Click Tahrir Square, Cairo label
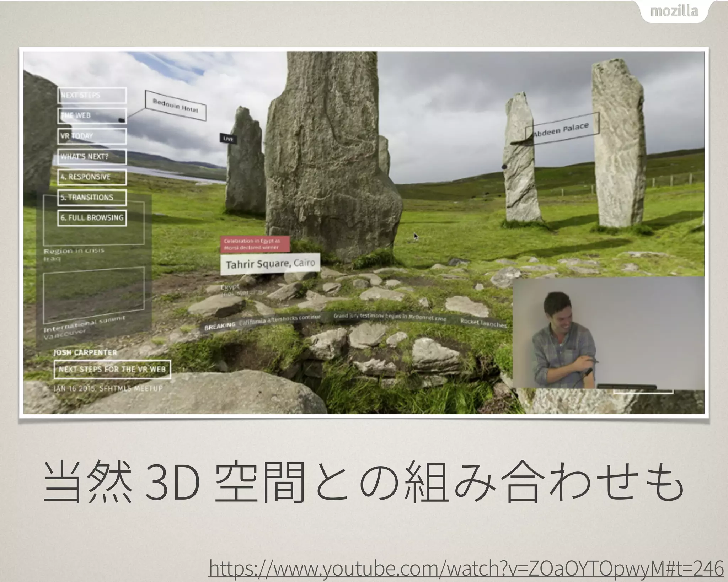The image size is (728, 582). pyautogui.click(x=270, y=264)
